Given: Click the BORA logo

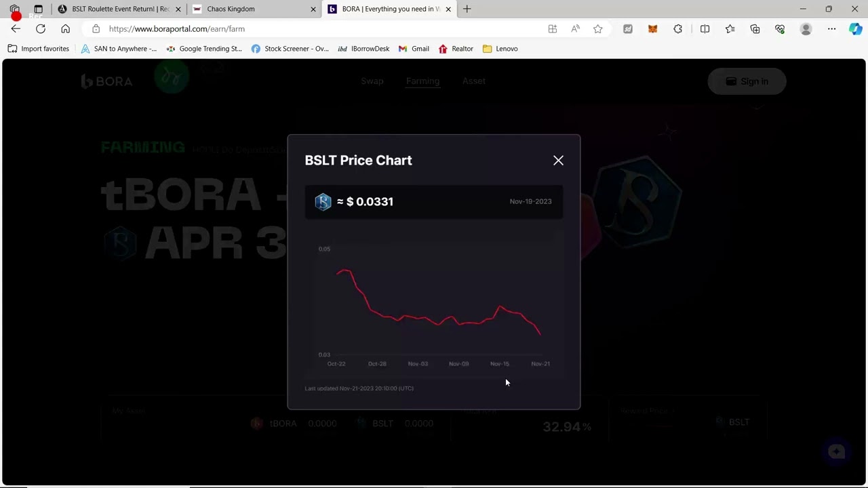Looking at the screenshot, I should (x=106, y=81).
